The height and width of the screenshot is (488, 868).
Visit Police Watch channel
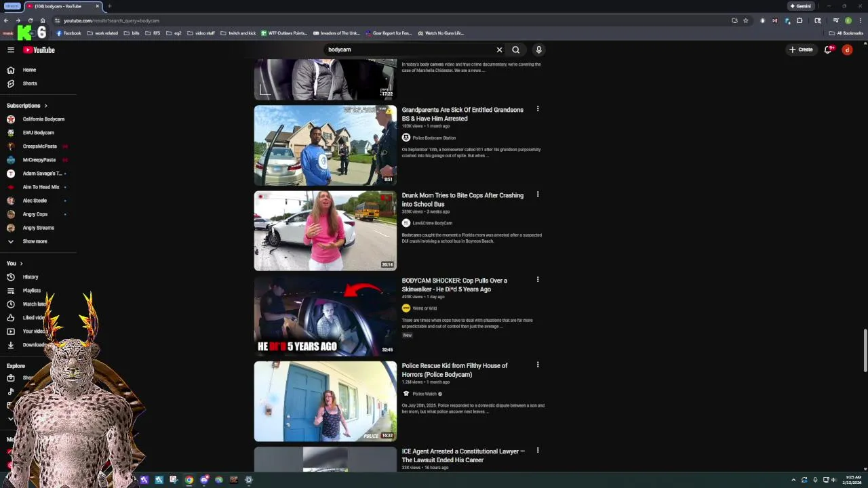[x=425, y=394]
